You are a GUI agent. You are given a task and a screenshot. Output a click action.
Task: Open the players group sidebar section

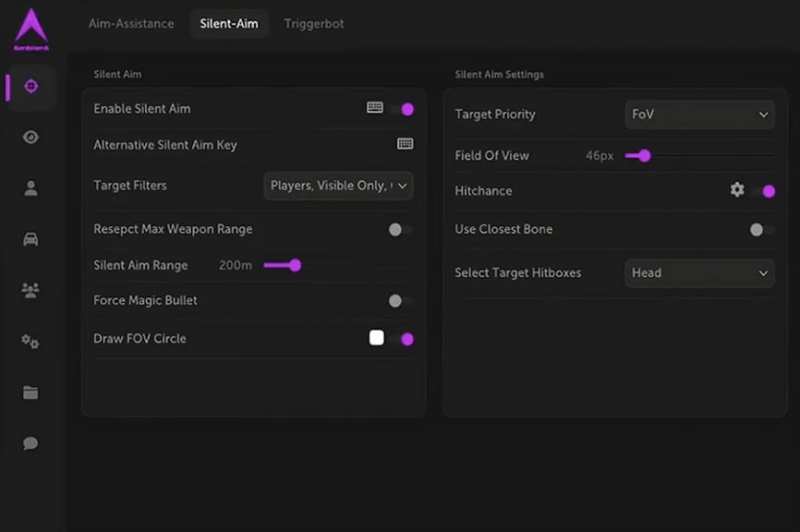[x=30, y=290]
